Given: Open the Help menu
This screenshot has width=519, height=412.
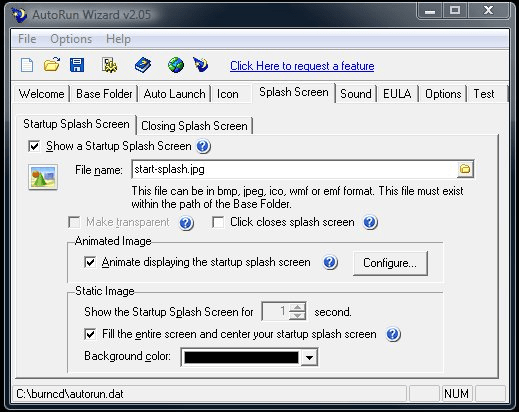Looking at the screenshot, I should tap(118, 39).
